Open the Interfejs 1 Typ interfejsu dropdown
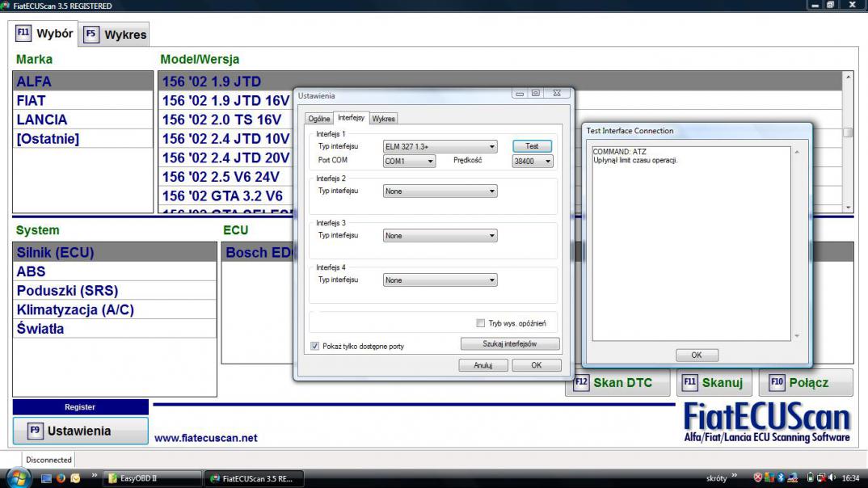This screenshot has height=488, width=868. [x=440, y=147]
